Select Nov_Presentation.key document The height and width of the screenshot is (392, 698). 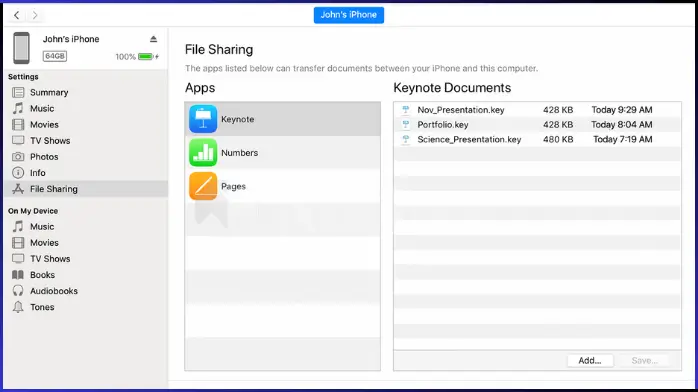[537, 110]
